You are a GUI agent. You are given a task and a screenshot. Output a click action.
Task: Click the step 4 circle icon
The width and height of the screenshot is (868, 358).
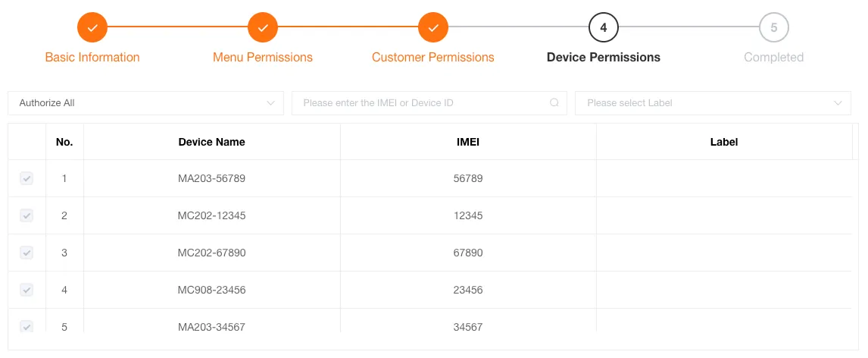[x=604, y=27]
